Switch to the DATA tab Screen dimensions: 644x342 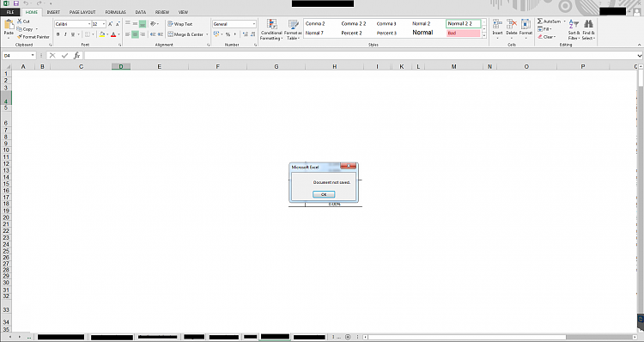coord(141,12)
